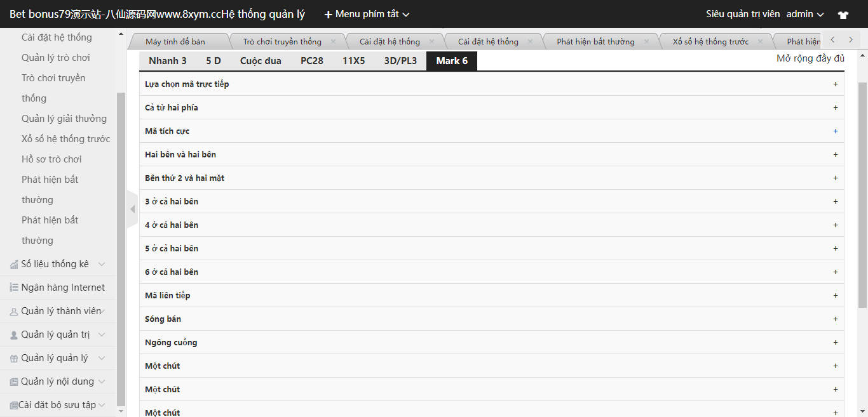Expand the Mã tích cực section
The width and height of the screenshot is (868, 417).
pos(835,131)
